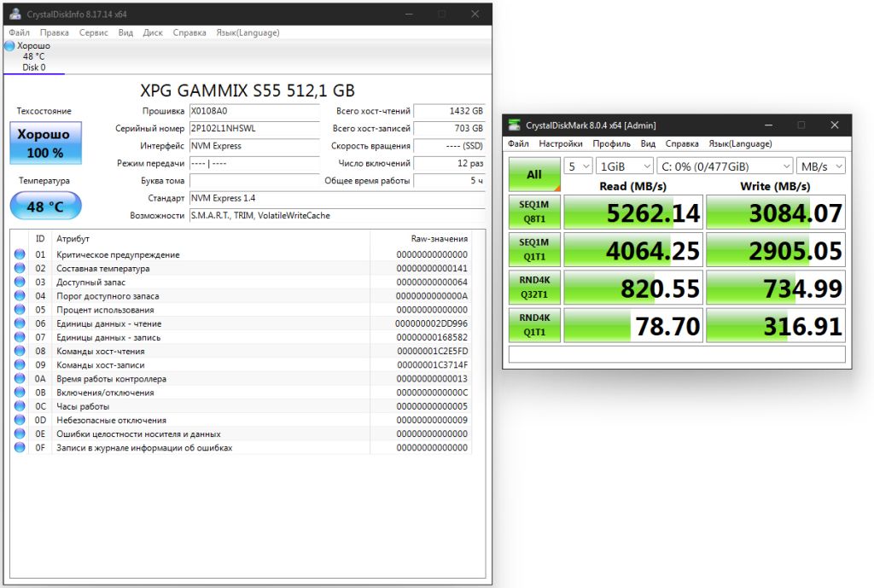Open the test size dropdown showing 1GiB
874x588 pixels.
coord(624,166)
